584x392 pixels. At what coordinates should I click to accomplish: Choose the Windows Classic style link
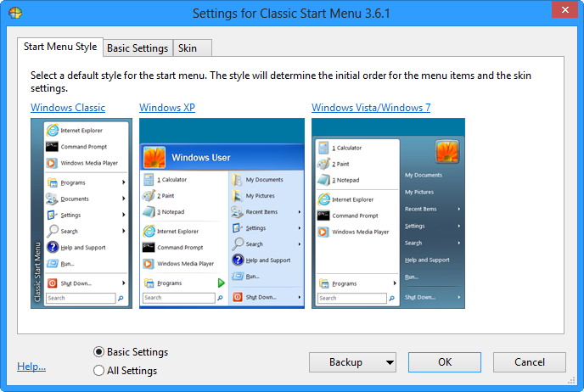click(68, 108)
